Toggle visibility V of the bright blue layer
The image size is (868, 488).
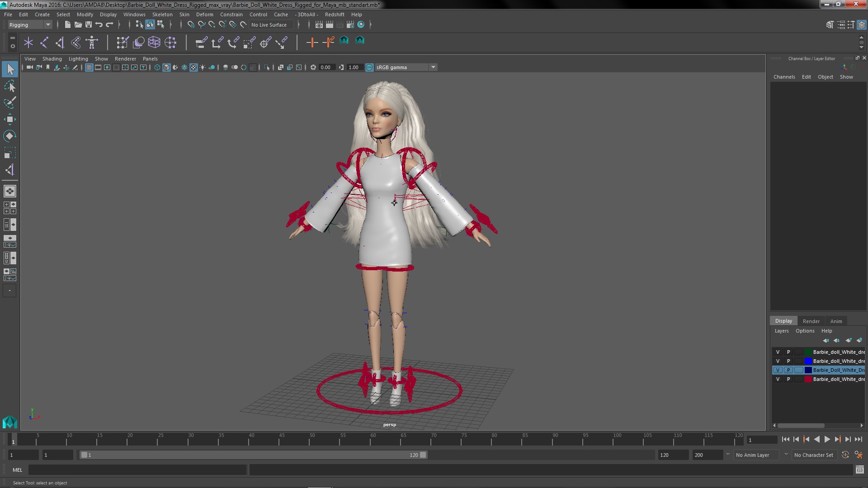click(x=778, y=361)
